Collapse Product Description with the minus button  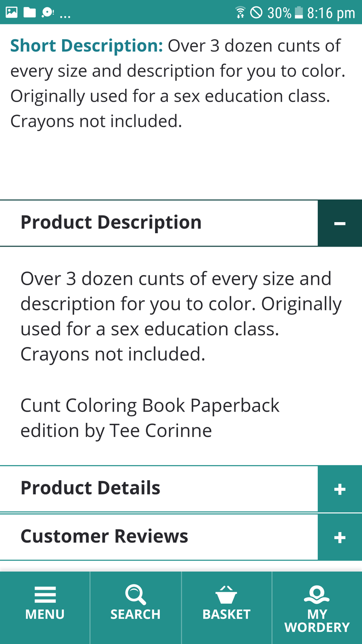coord(340,223)
